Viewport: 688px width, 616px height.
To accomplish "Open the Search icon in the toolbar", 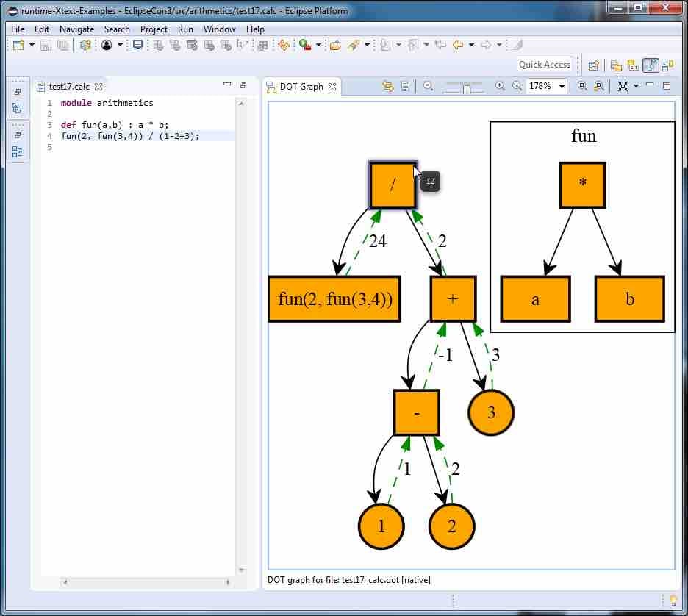I will [354, 45].
